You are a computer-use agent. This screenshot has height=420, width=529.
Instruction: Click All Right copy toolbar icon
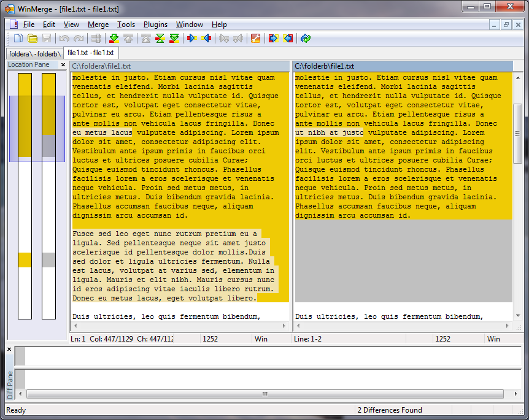[x=273, y=39]
